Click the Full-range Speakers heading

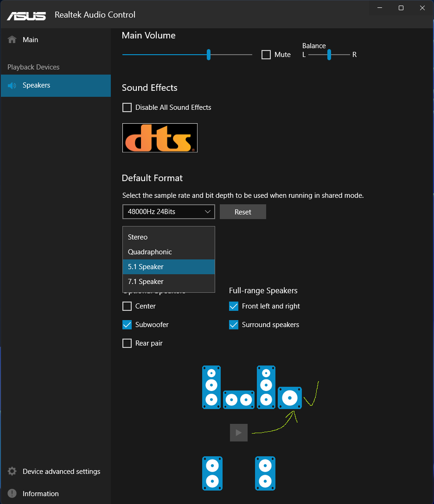(263, 290)
